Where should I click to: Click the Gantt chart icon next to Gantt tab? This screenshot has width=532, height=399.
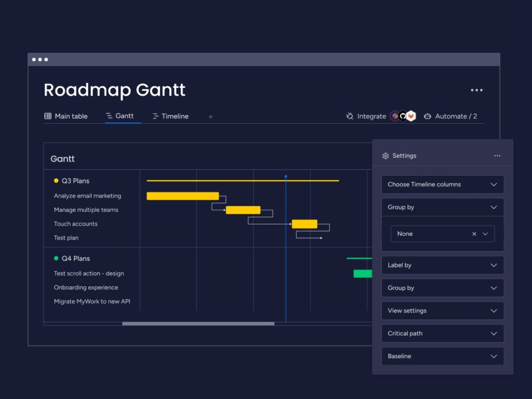tap(111, 116)
